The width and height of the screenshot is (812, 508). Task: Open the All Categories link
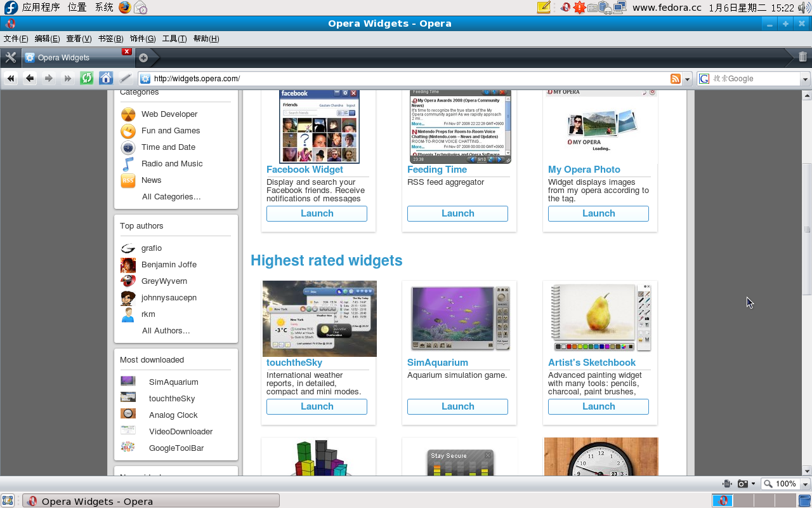[171, 197]
